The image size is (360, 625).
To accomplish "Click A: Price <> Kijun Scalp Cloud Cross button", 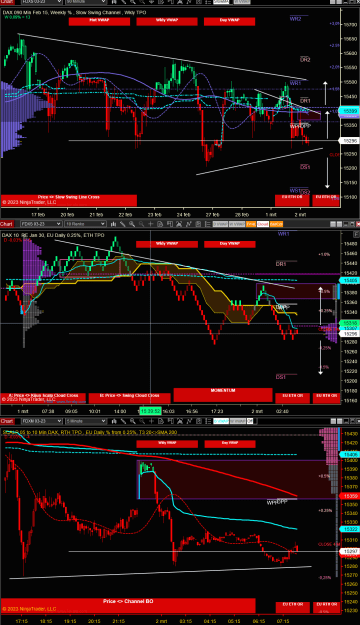I will click(x=43, y=398).
